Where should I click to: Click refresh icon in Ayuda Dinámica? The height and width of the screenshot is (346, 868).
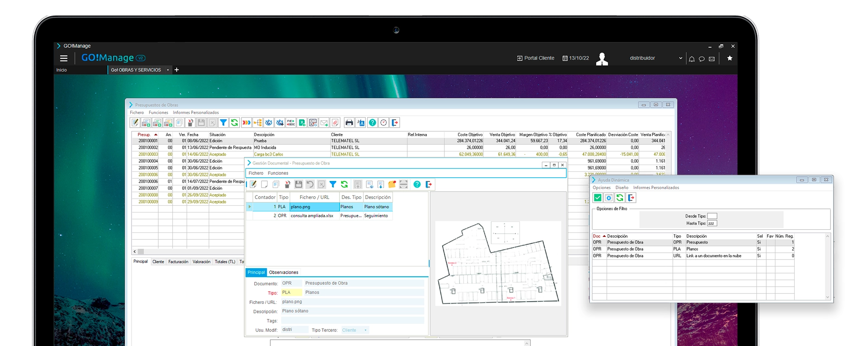(620, 198)
